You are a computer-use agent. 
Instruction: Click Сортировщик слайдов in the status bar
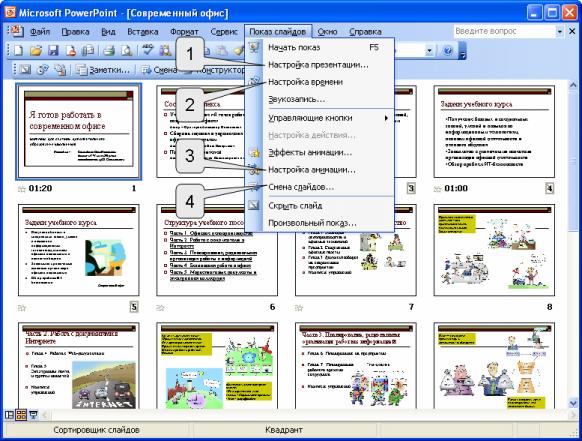(97, 430)
